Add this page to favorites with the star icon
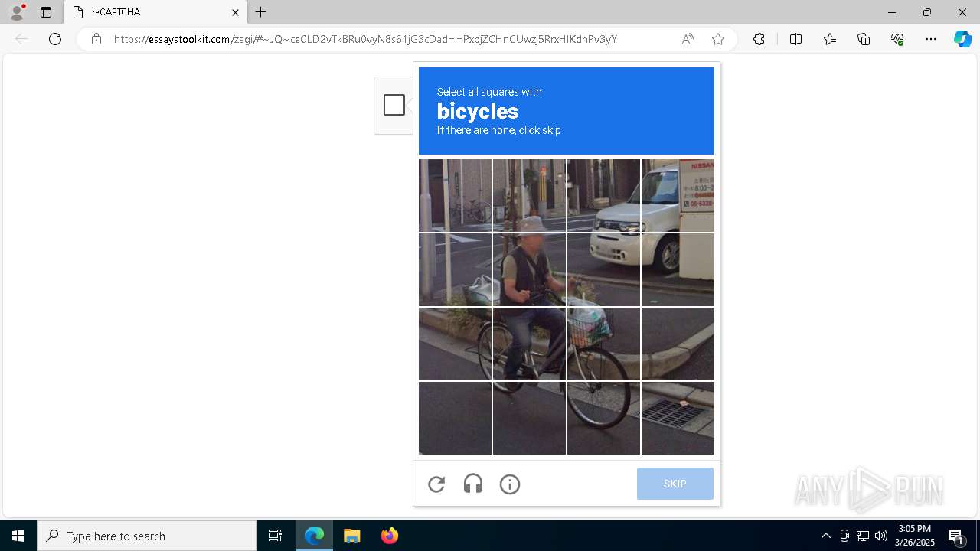 [x=718, y=39]
